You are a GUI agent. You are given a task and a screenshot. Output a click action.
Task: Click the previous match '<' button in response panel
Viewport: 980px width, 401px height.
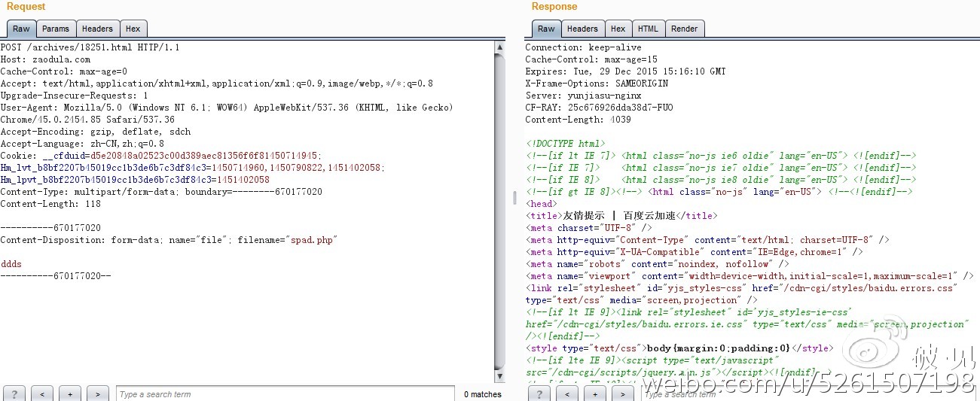pos(568,394)
